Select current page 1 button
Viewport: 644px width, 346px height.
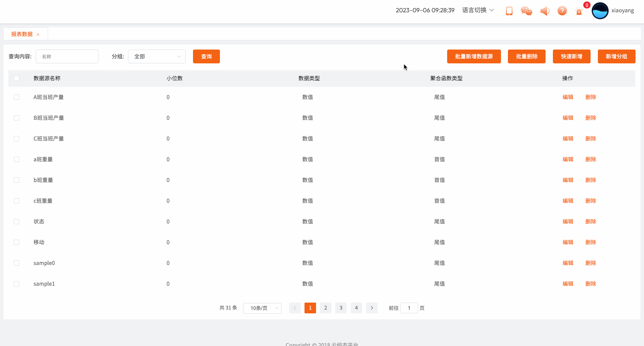click(310, 308)
